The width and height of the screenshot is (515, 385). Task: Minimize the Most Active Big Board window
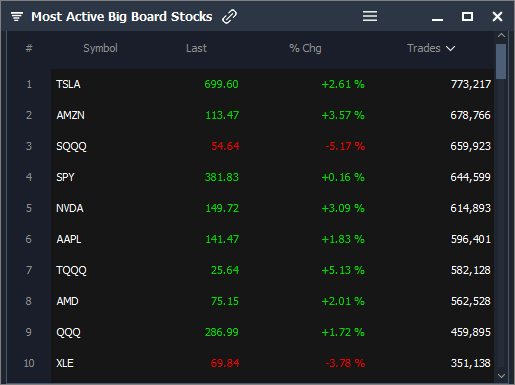(437, 20)
